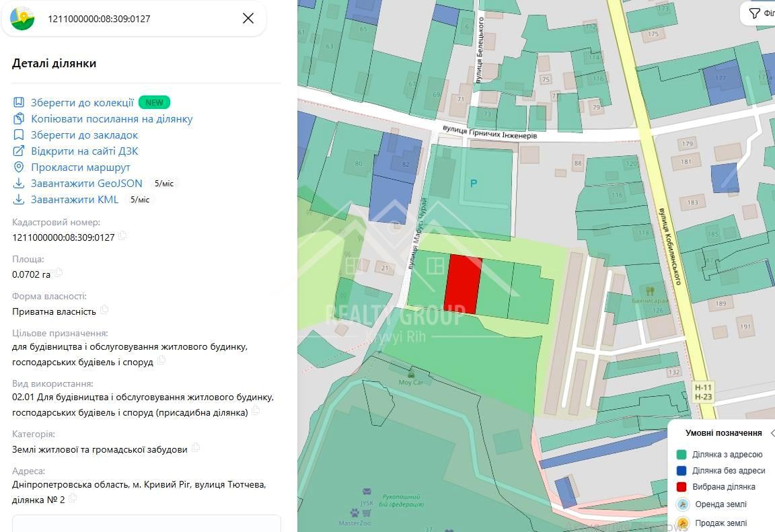The width and height of the screenshot is (775, 532).
Task: Click the download icon beside Завантажити GeoJSON
Action: [x=19, y=183]
